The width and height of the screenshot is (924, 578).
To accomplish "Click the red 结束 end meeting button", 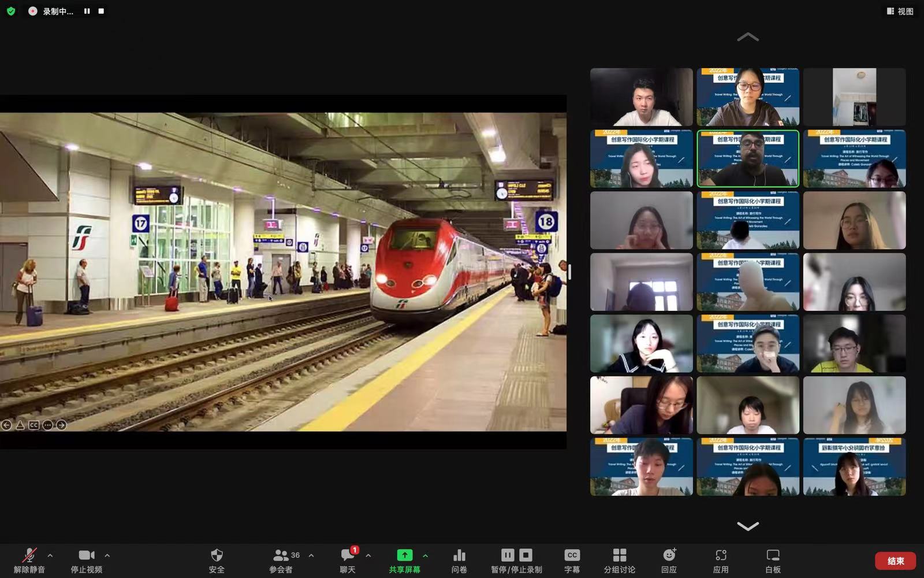I will click(x=896, y=561).
